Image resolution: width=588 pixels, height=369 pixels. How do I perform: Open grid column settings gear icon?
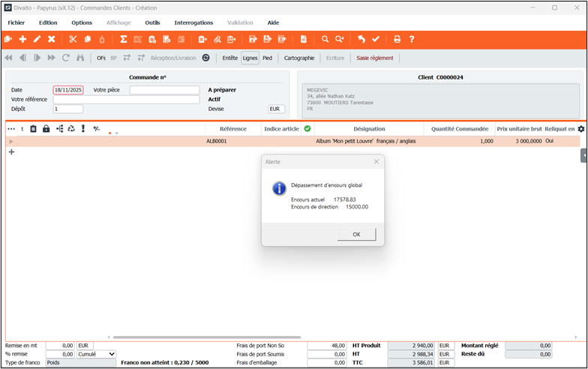click(x=580, y=129)
